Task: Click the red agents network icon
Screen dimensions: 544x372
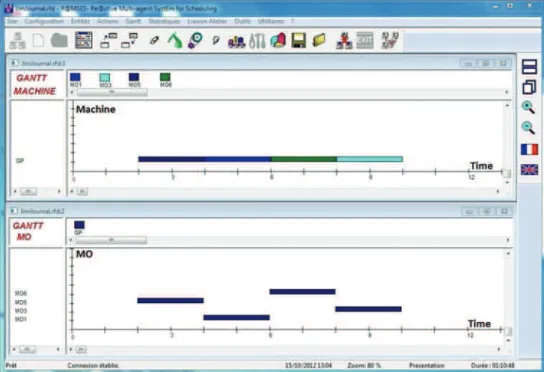Action: (344, 40)
